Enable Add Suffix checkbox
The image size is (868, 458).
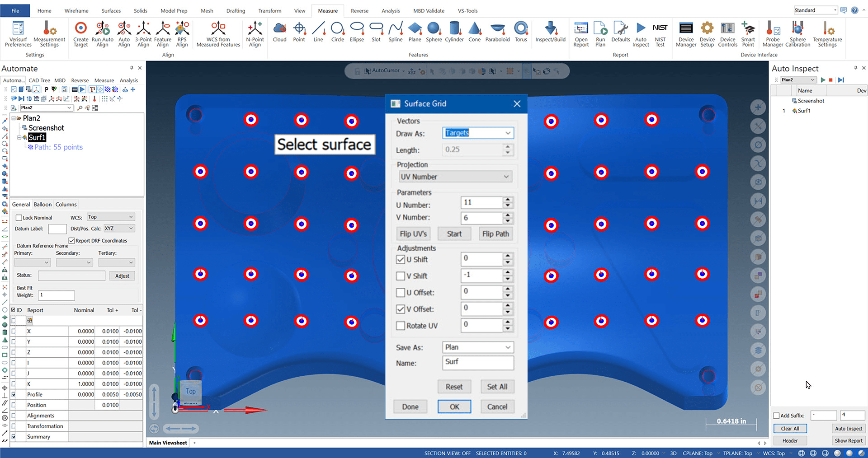pos(776,416)
